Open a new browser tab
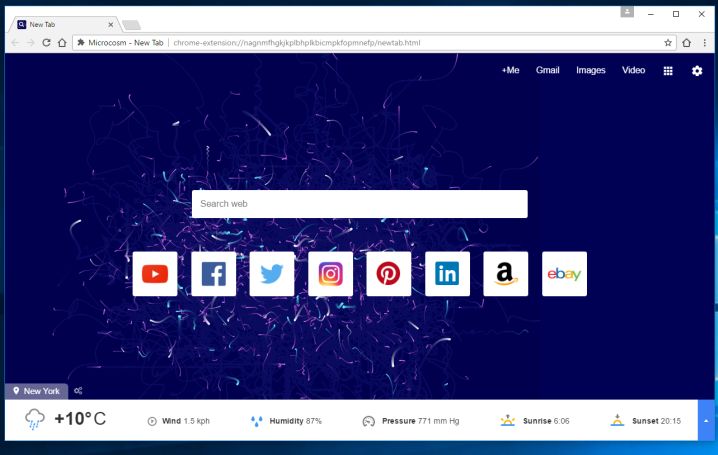The width and height of the screenshot is (718, 455). click(131, 25)
